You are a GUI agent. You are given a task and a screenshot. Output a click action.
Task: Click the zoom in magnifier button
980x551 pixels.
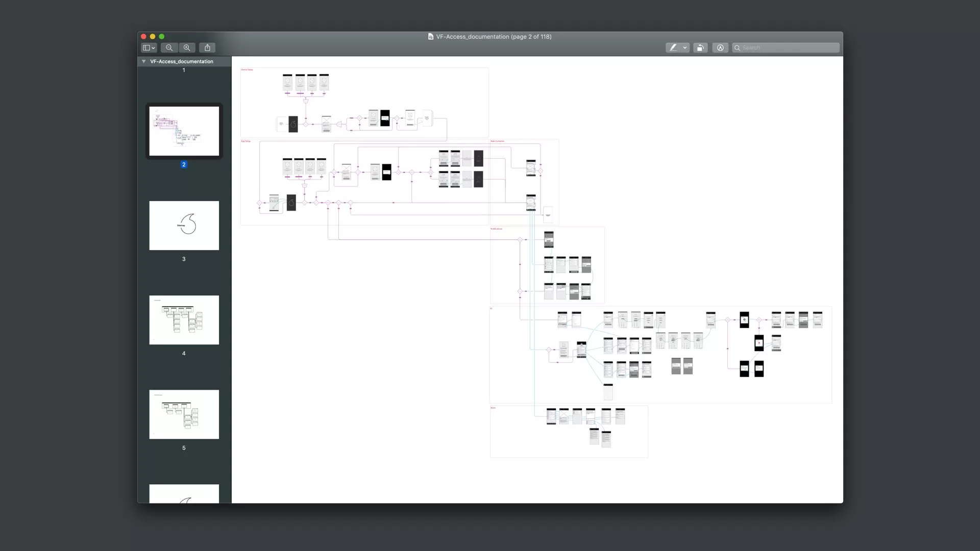[x=187, y=48]
